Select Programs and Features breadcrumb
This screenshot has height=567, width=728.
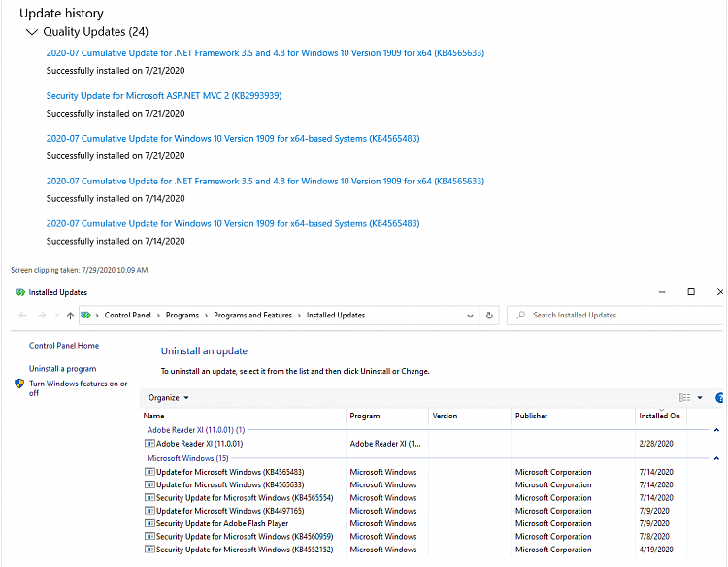(252, 315)
